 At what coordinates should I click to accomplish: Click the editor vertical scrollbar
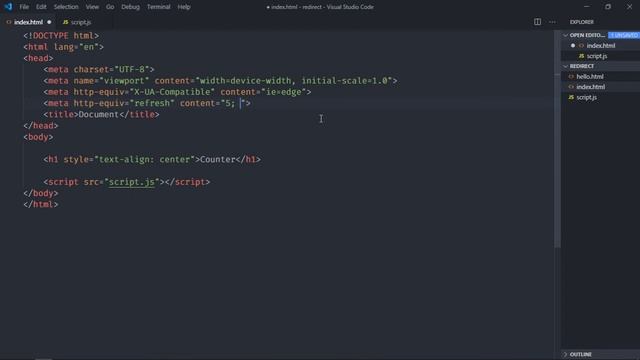point(557,139)
